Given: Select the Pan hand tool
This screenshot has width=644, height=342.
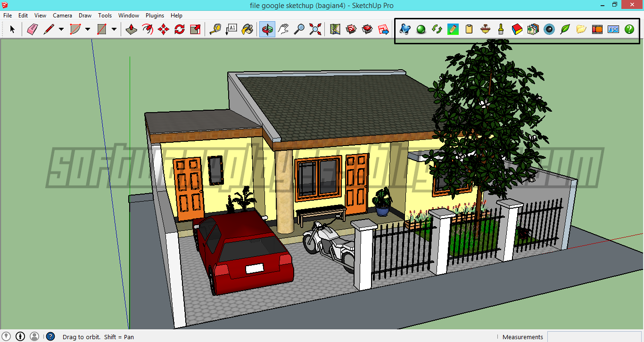Looking at the screenshot, I should point(283,29).
